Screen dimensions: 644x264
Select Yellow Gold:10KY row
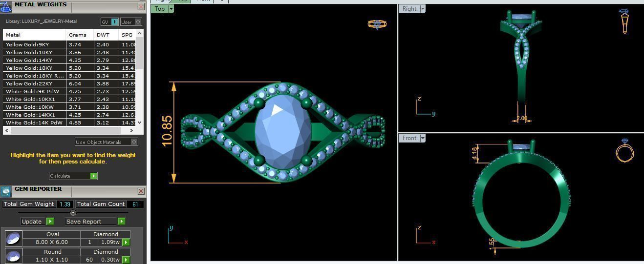tap(69, 52)
